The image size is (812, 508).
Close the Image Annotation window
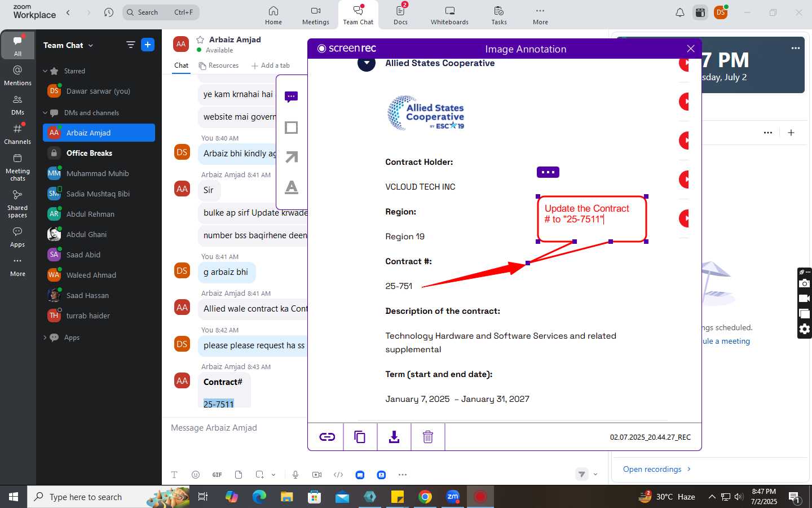[x=691, y=49]
